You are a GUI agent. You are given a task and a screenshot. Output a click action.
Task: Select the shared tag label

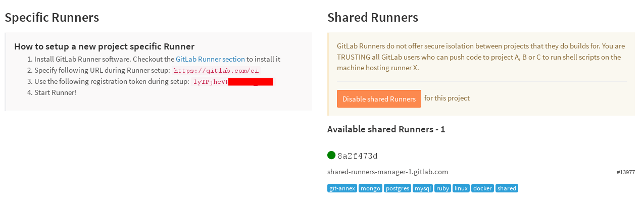[507, 188]
